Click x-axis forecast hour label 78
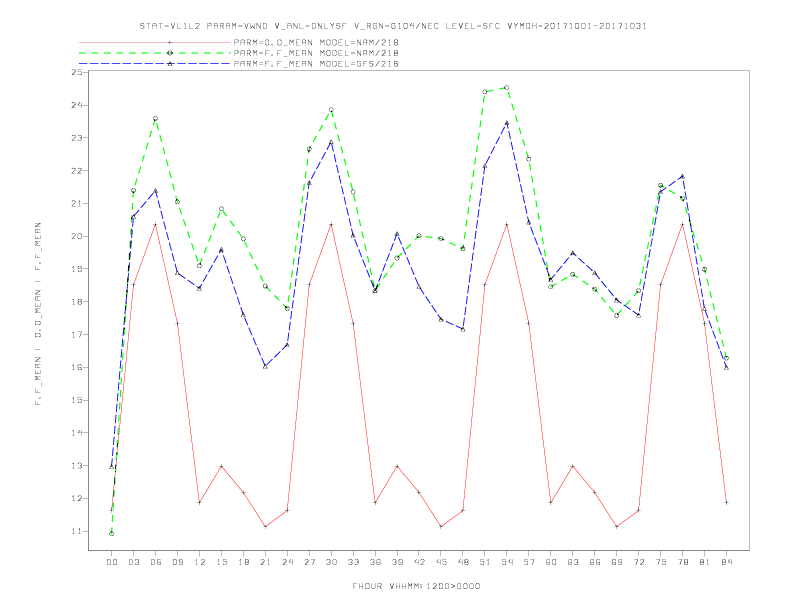792x612 pixels. click(x=682, y=562)
